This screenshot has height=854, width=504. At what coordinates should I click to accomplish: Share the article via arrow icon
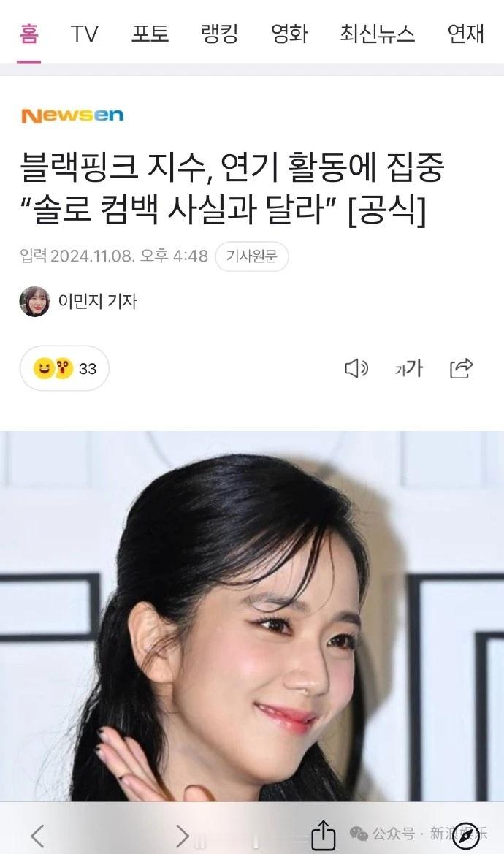click(461, 369)
